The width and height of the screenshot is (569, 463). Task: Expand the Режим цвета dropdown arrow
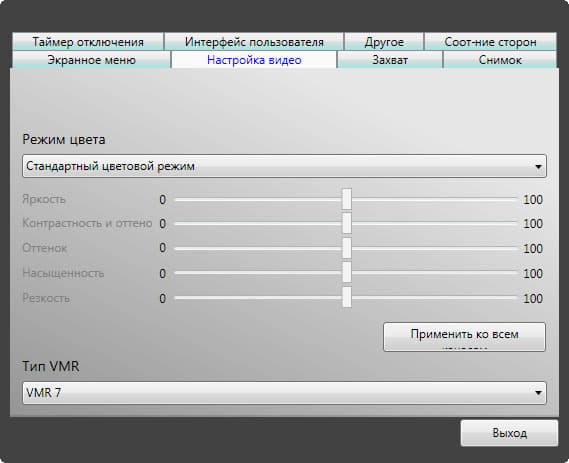538,167
